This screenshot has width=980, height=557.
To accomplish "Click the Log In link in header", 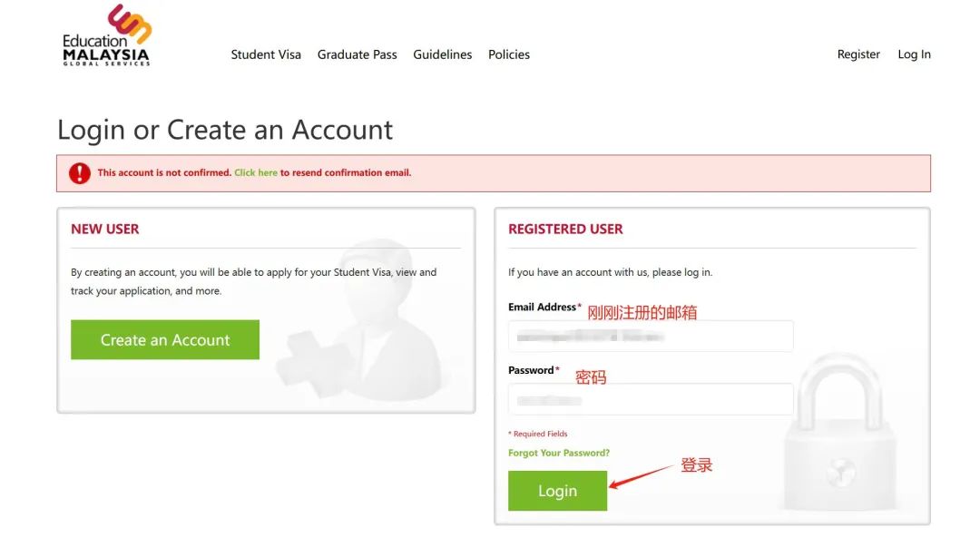I will pos(914,54).
